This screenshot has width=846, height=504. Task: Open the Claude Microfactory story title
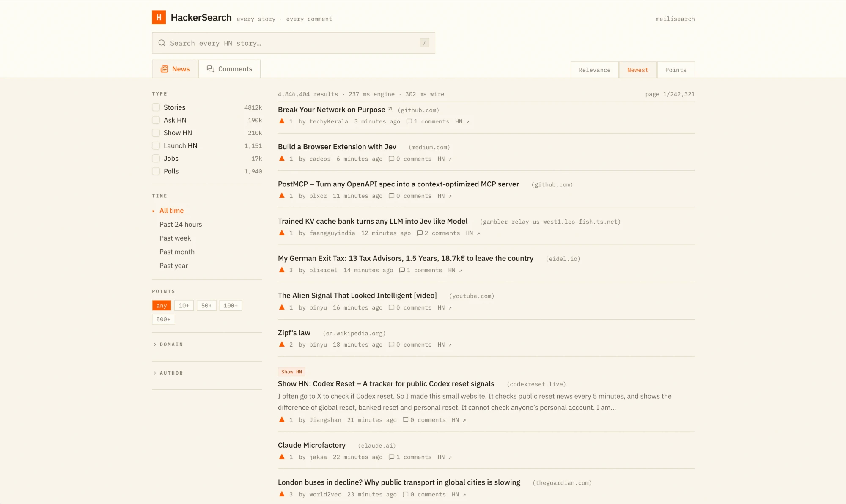pos(312,445)
